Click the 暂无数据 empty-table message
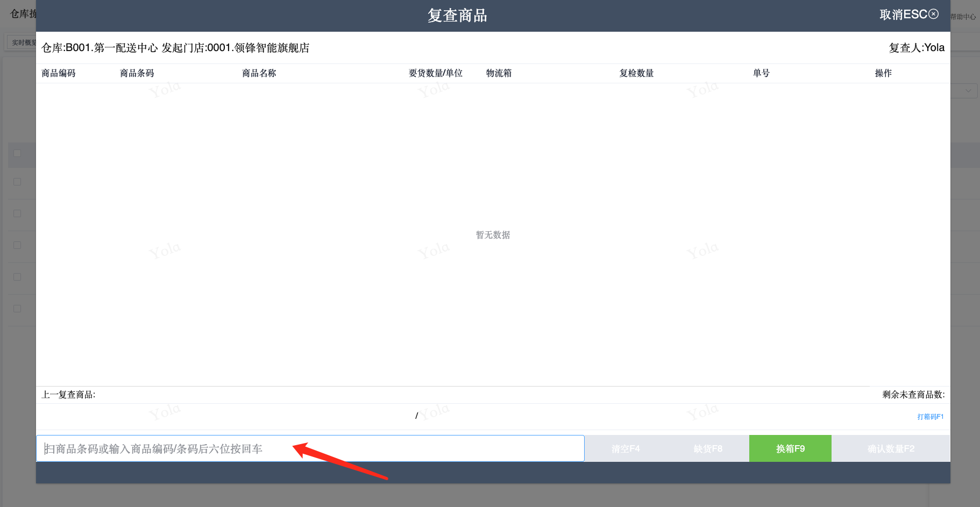Image resolution: width=980 pixels, height=507 pixels. pyautogui.click(x=493, y=235)
